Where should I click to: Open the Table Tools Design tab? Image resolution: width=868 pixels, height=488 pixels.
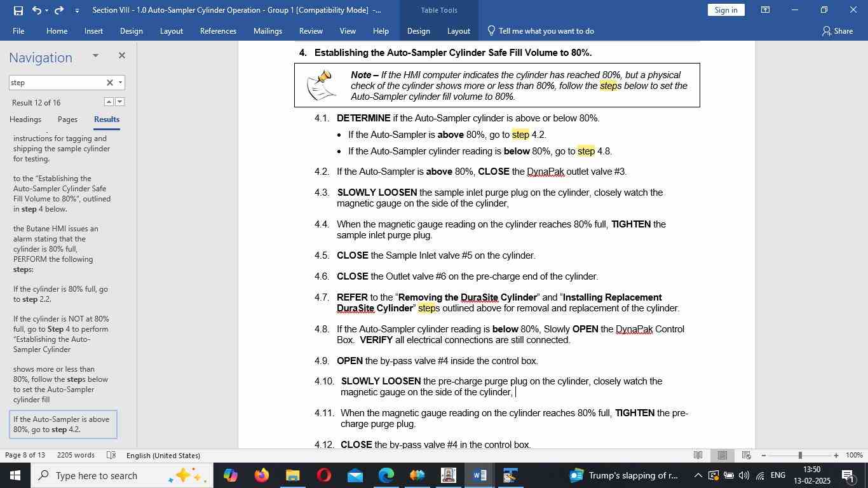418,30
